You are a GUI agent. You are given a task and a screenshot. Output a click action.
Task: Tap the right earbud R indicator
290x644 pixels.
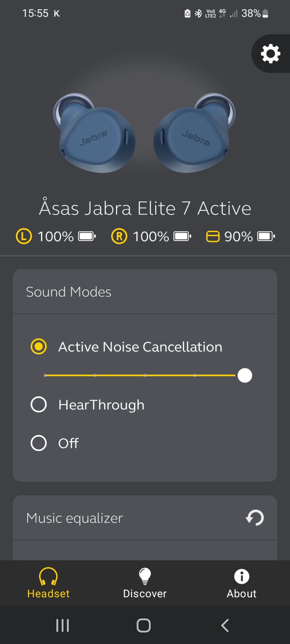point(119,236)
